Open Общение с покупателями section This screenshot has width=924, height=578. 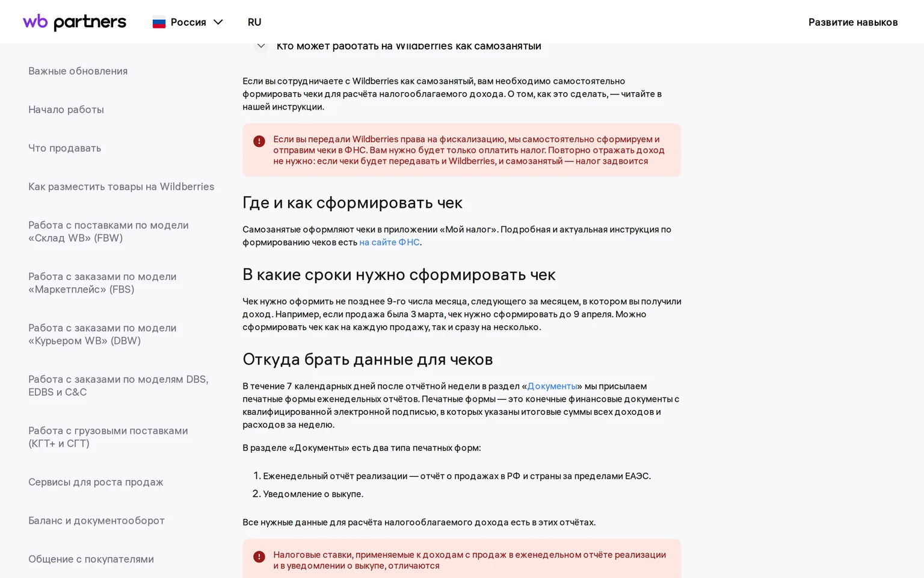pyautogui.click(x=91, y=559)
